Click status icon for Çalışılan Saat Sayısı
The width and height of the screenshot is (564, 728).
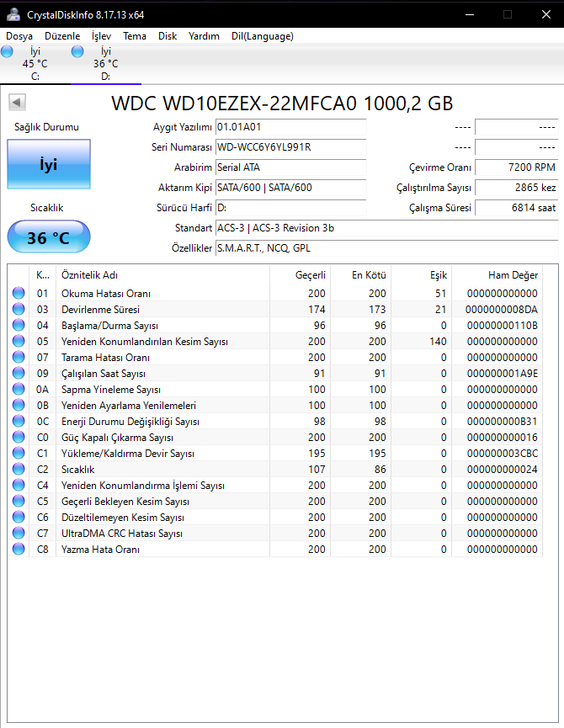click(x=19, y=374)
